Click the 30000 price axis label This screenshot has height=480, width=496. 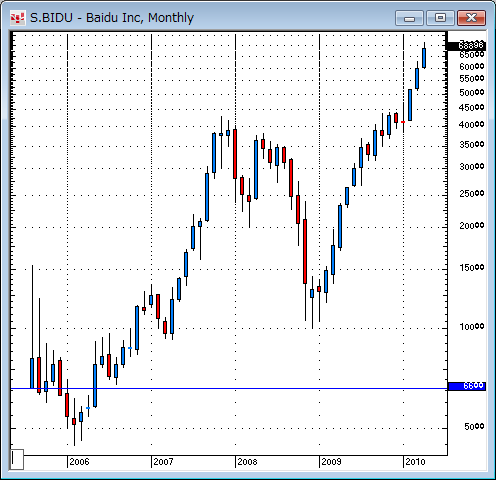pos(472,166)
